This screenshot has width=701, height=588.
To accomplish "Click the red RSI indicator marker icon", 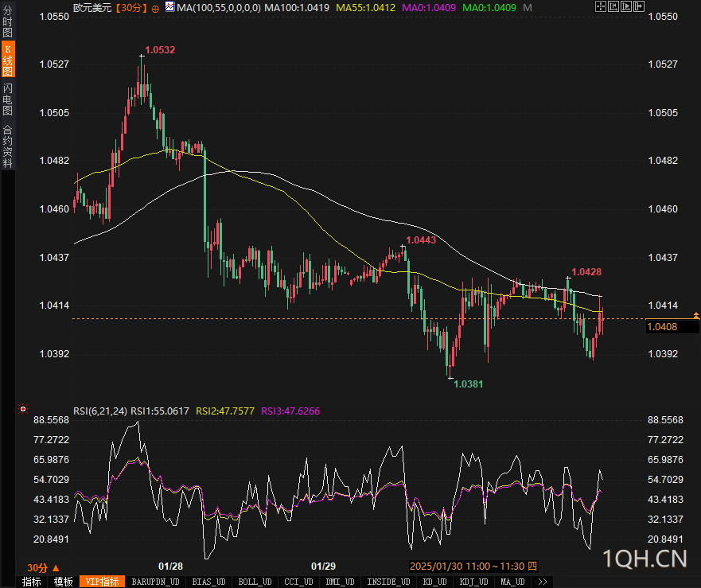I will click(23, 409).
